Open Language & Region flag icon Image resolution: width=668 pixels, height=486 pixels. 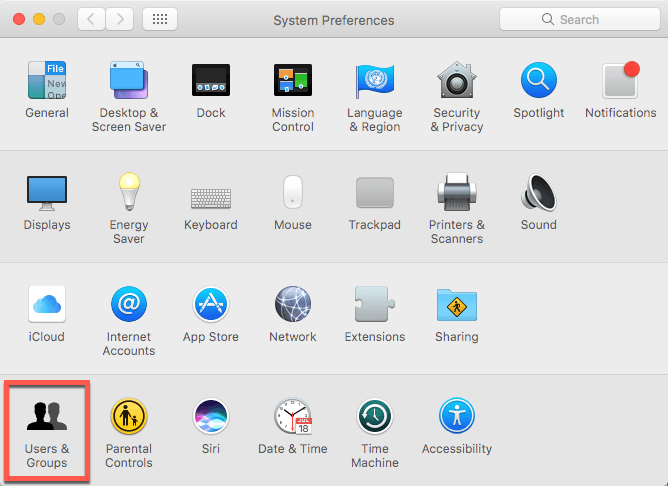click(375, 81)
